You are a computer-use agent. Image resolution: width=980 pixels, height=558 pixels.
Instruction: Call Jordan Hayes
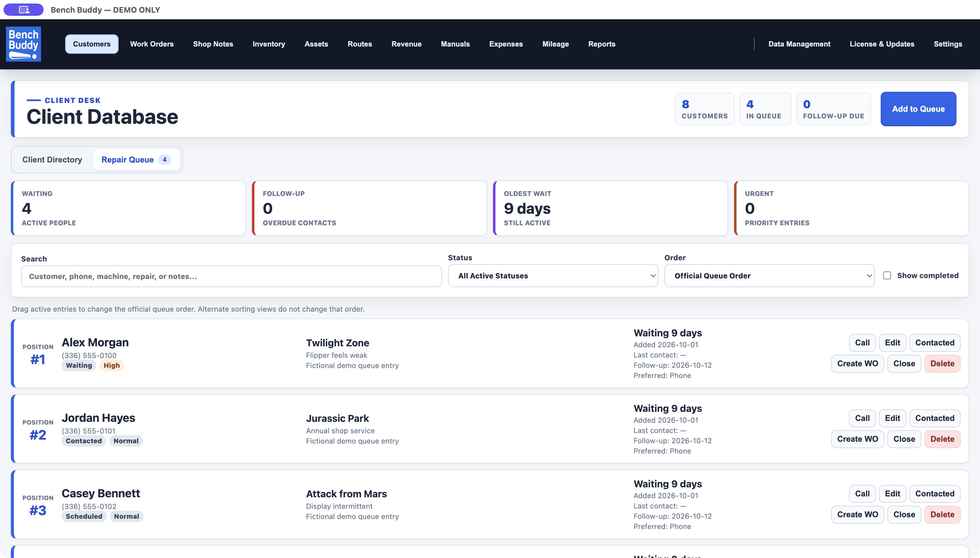pos(862,418)
